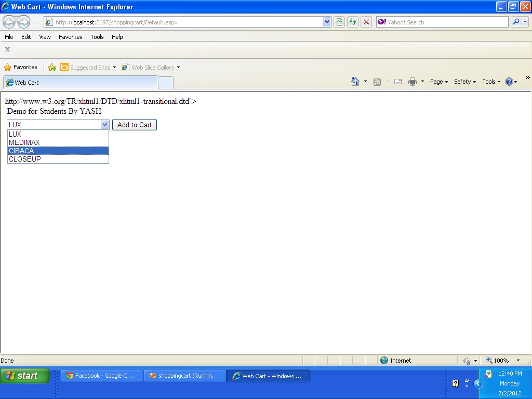Click the Favorites star button
This screenshot has width=532, height=399.
pos(20,67)
